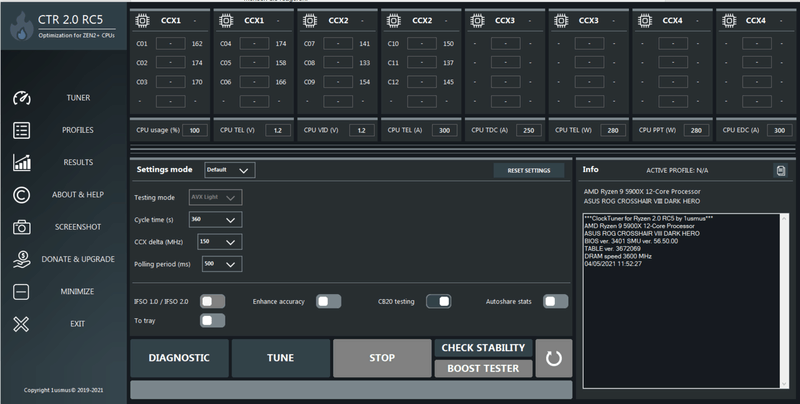Click the refresh circular arrow button

(x=553, y=358)
